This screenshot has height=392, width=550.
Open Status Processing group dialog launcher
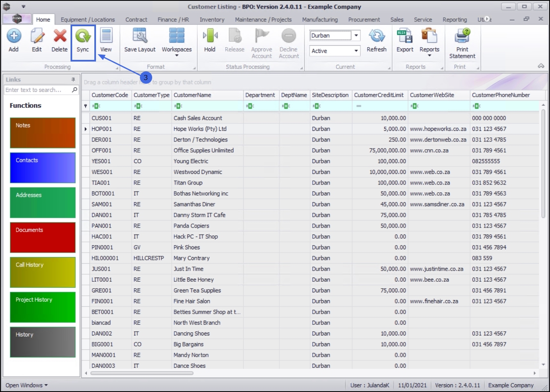coord(301,68)
